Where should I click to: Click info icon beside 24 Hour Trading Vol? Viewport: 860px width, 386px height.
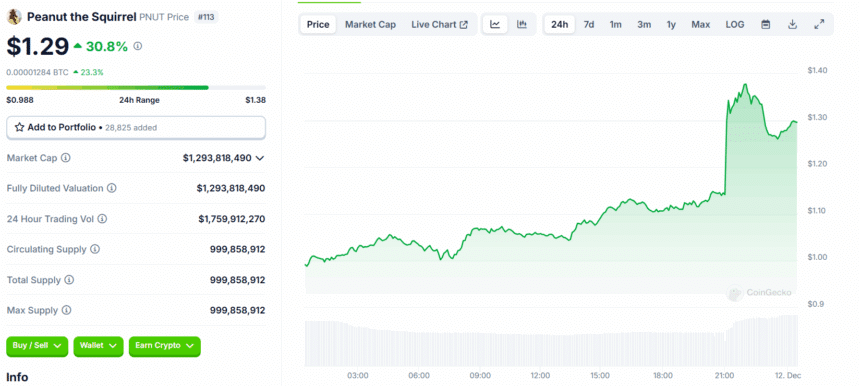(x=102, y=219)
